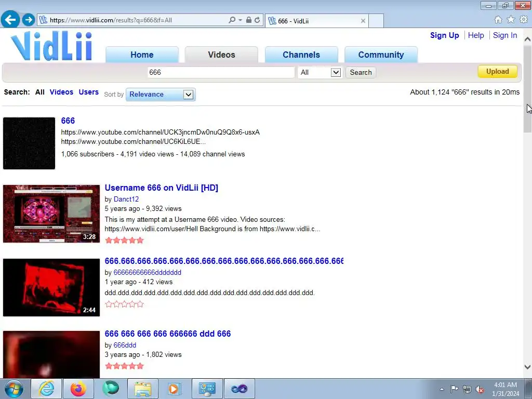Filter search results by Videos

point(61,92)
